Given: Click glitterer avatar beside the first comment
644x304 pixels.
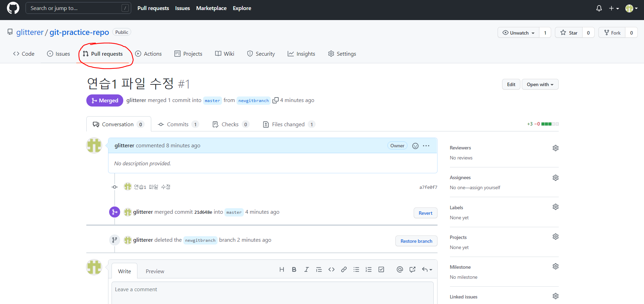Looking at the screenshot, I should 94,145.
